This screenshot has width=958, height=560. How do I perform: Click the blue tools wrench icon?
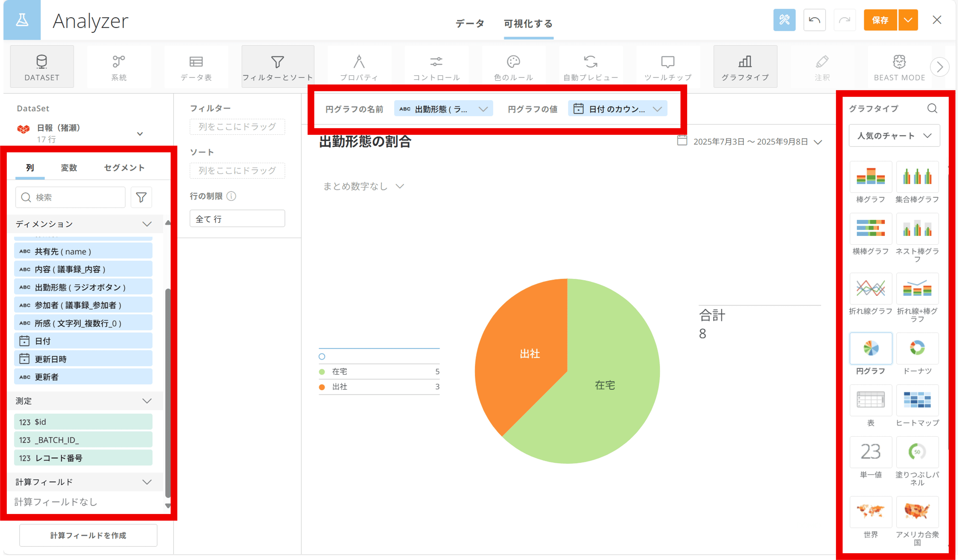coord(784,20)
